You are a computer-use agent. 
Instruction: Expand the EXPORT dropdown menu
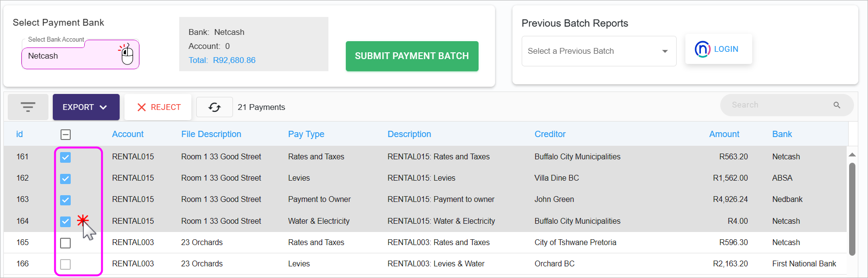pyautogui.click(x=86, y=107)
